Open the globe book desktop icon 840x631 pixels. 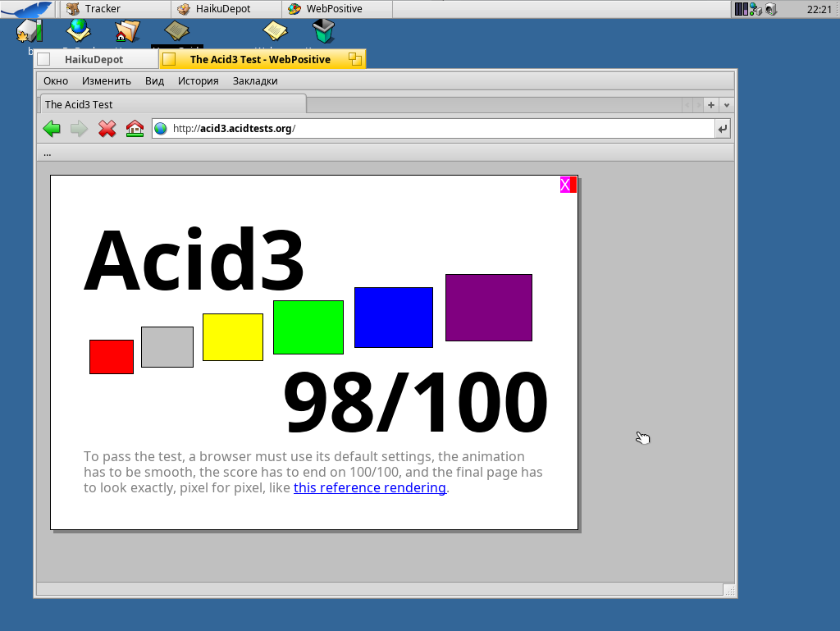(78, 30)
